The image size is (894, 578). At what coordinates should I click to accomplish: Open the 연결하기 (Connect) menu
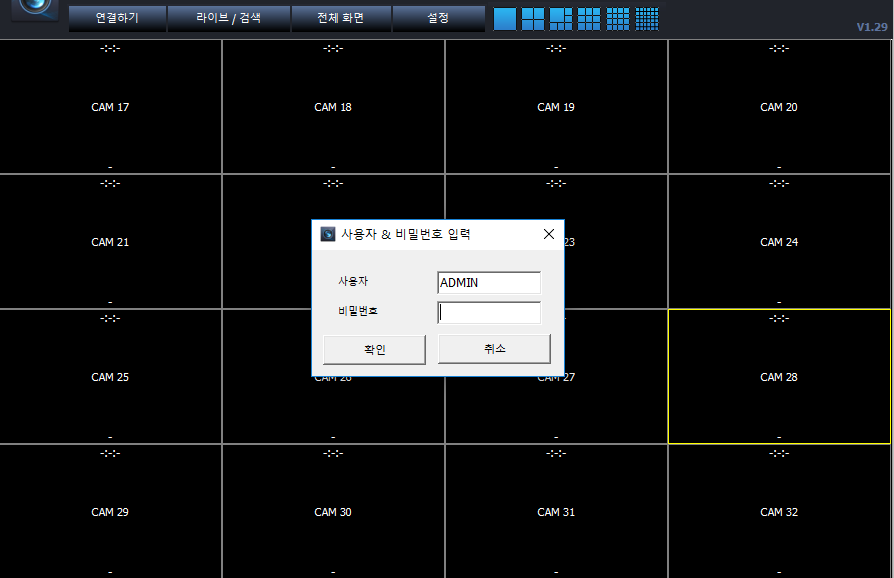click(x=117, y=18)
